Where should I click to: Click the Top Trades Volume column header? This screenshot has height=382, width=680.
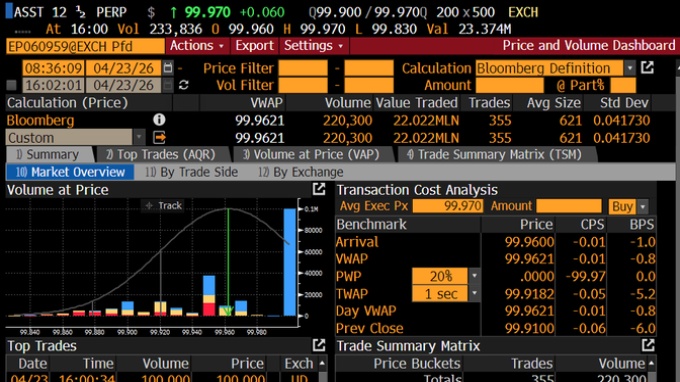point(165,363)
